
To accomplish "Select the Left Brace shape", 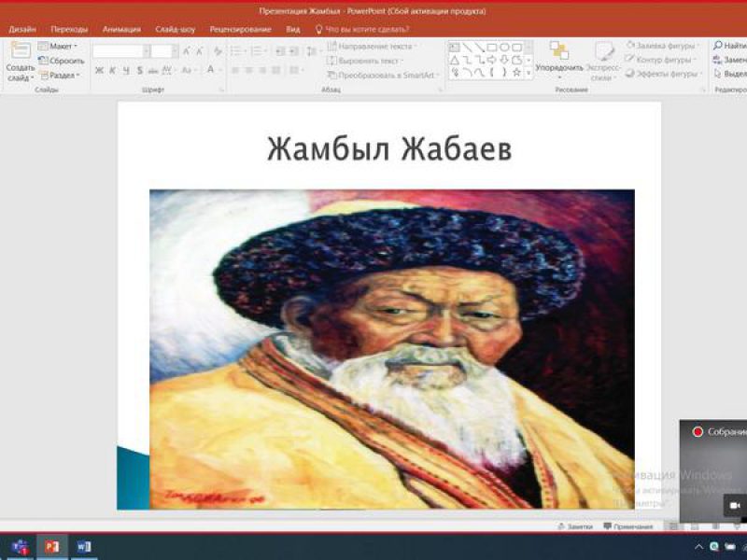I will coord(492,73).
